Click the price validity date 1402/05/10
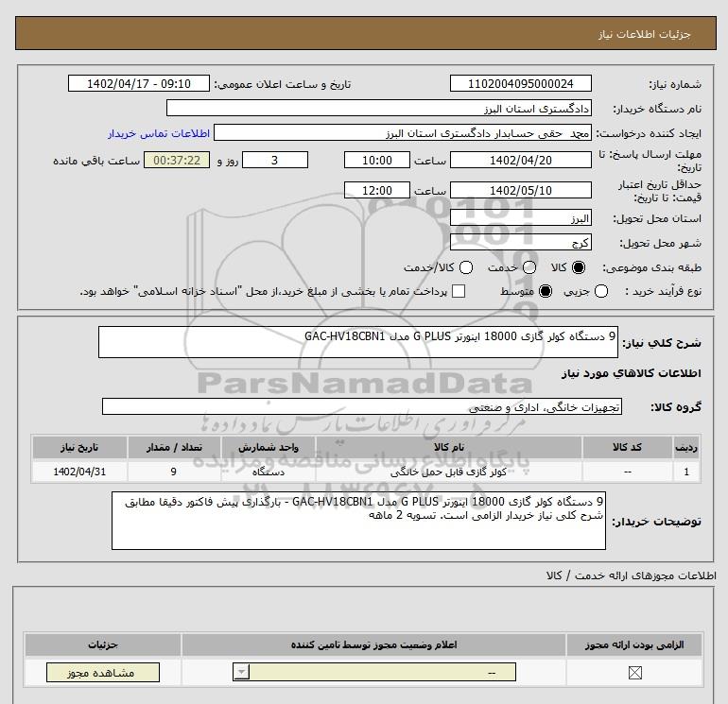Image resolution: width=728 pixels, height=704 pixels. coord(520,190)
